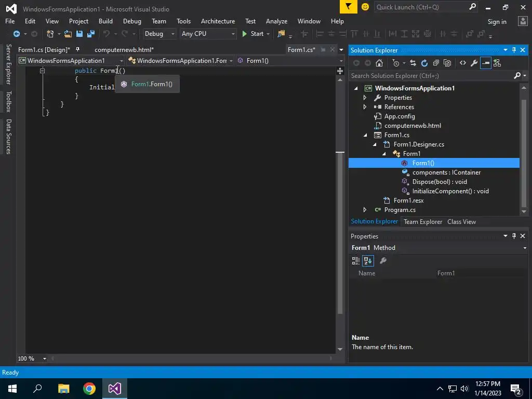This screenshot has width=532, height=399.
Task: Toggle pin on Form1.cs [Design] tab
Action: point(78,49)
